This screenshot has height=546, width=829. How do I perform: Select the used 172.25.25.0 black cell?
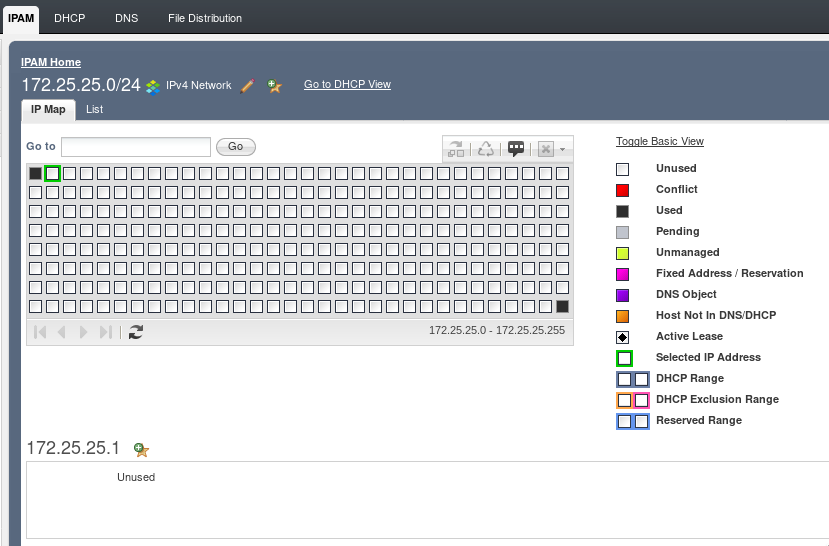[x=35, y=173]
